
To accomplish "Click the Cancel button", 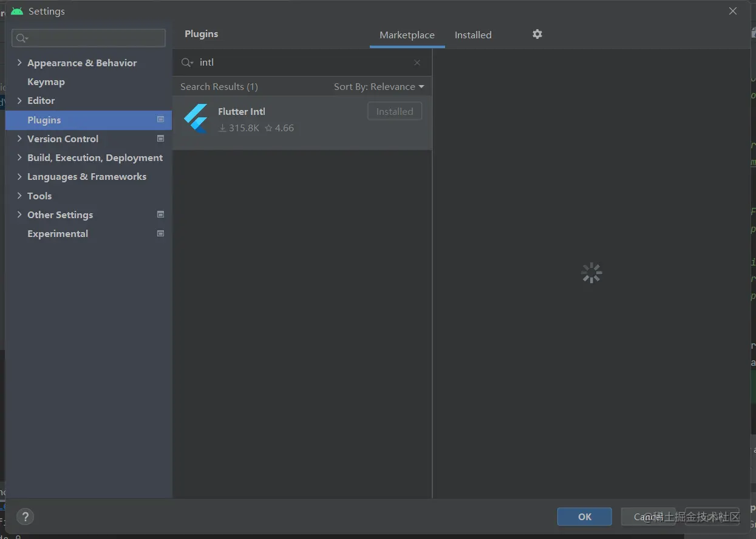I will 648,517.
